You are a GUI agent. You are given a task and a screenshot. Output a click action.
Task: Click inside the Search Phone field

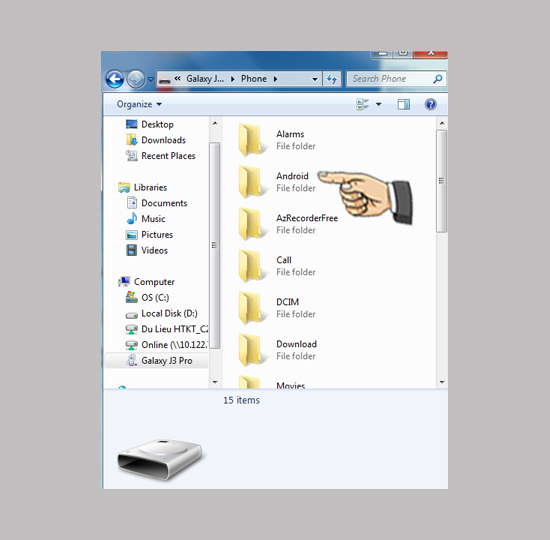coord(391,79)
